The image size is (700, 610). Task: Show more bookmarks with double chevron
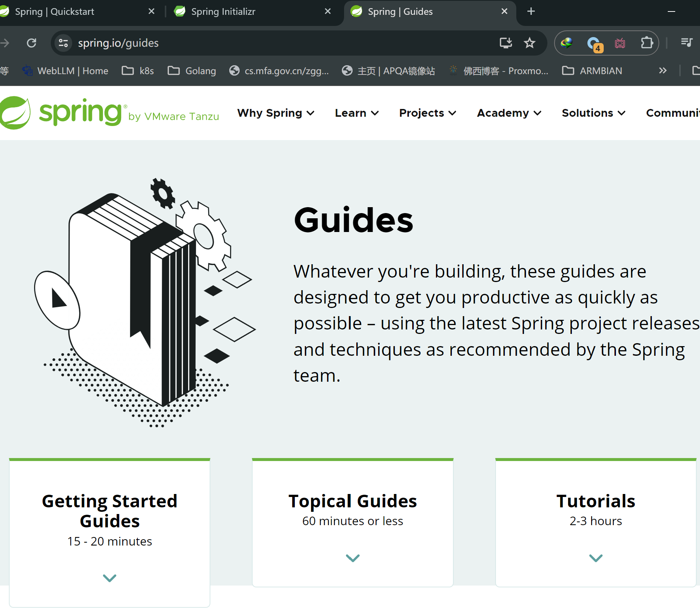click(663, 70)
